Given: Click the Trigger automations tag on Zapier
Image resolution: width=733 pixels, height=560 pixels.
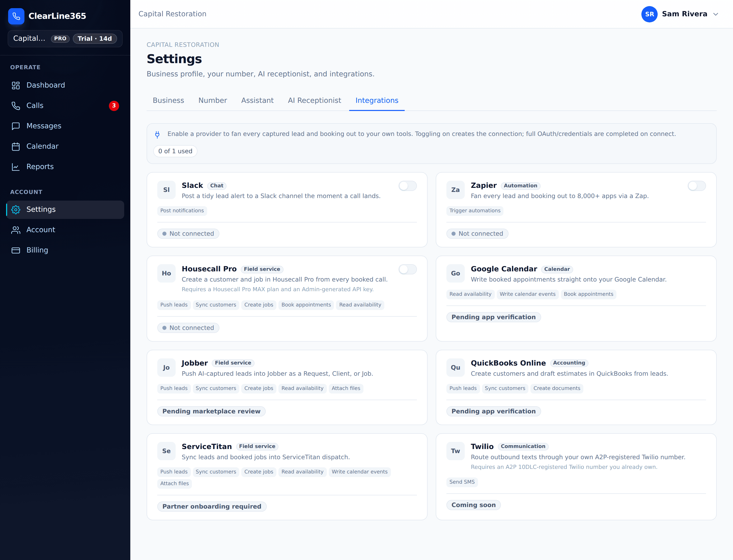Looking at the screenshot, I should coord(475,211).
